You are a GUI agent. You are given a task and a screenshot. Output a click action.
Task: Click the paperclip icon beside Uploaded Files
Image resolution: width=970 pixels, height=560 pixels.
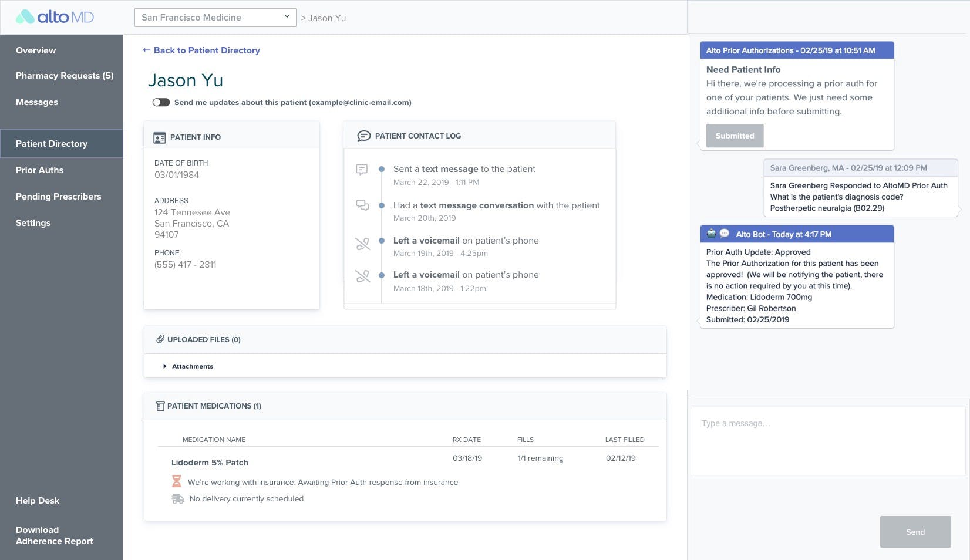(x=160, y=339)
